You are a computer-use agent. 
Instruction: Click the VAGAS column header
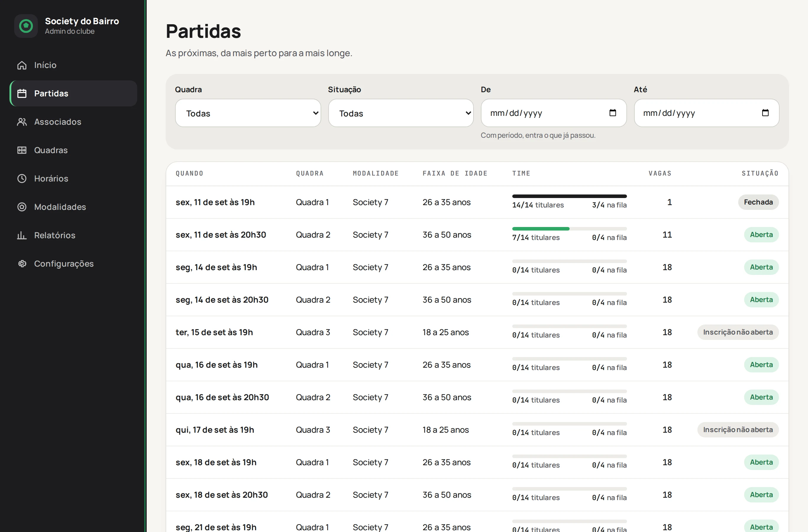[660, 173]
